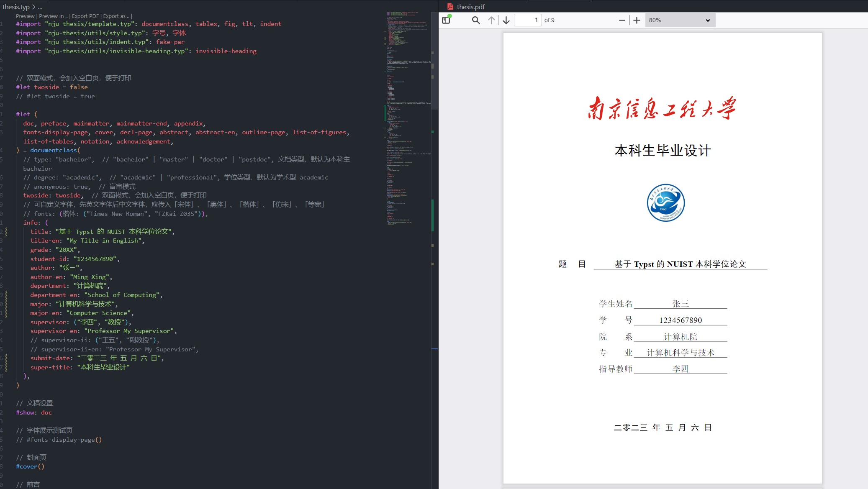Zoom in the PDF view
This screenshot has width=868, height=489.
coord(637,20)
